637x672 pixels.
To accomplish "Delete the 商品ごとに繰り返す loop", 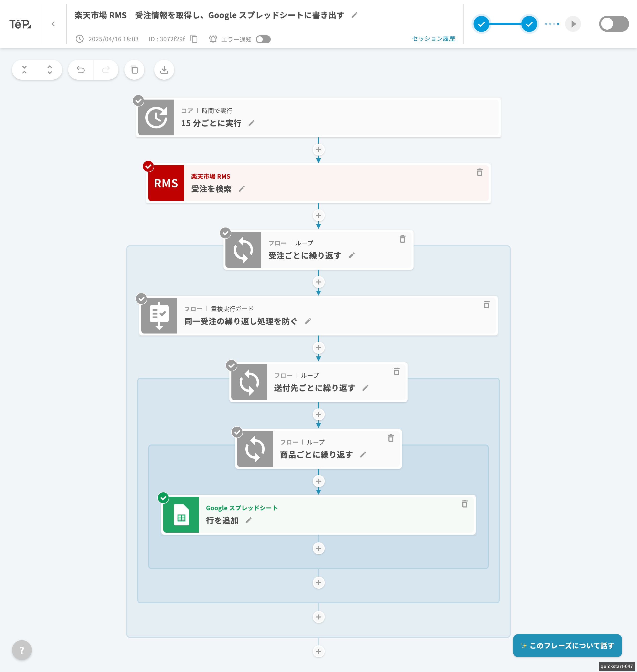I will (391, 438).
